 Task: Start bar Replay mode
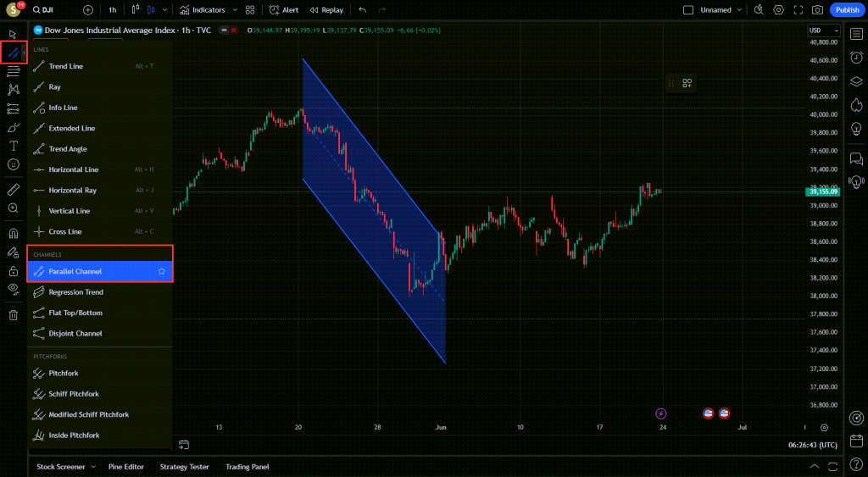[326, 10]
